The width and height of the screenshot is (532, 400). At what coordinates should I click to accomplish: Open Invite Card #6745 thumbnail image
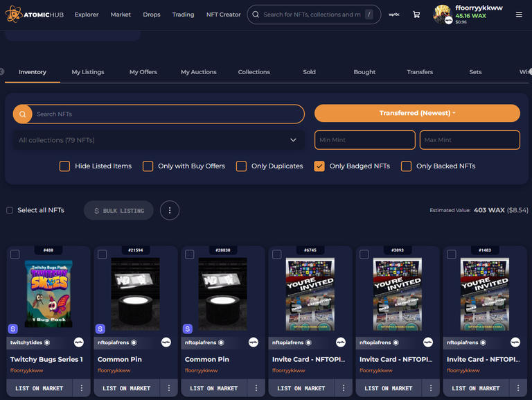pos(310,294)
